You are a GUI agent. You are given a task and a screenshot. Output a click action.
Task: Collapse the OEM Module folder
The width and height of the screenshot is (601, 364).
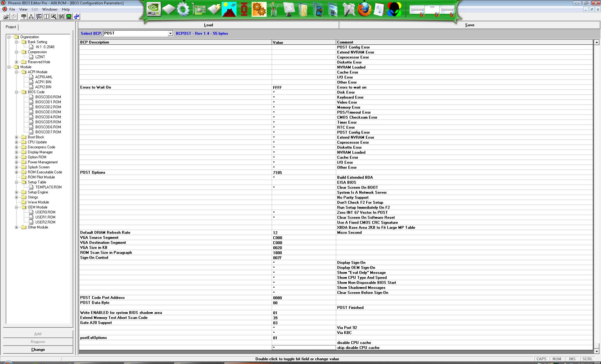(x=17, y=207)
